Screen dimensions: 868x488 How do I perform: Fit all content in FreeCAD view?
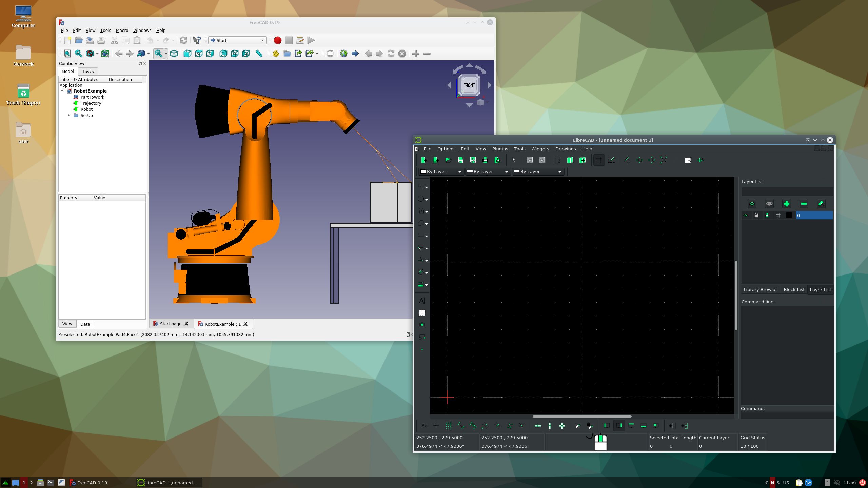pyautogui.click(x=67, y=54)
